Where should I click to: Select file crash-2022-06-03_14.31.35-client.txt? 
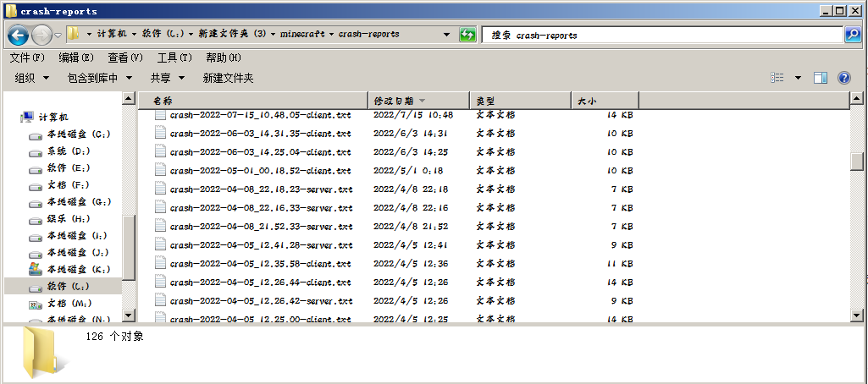coord(260,133)
